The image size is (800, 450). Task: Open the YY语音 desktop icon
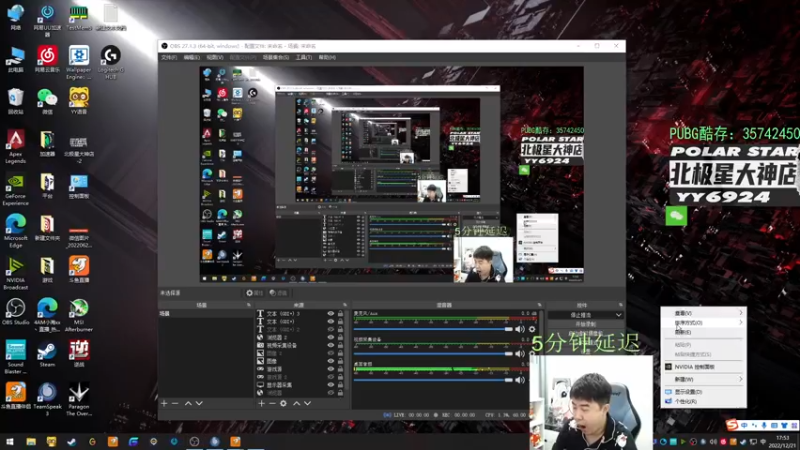click(79, 101)
